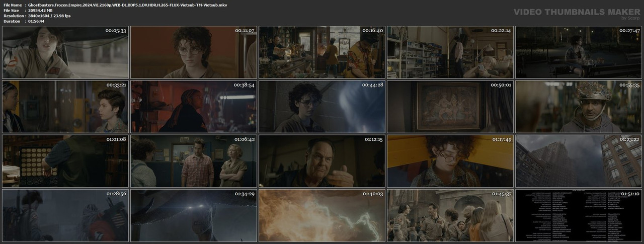Image resolution: width=644 pixels, height=244 pixels.
Task: Select the thumbnail at 01:45:37
Action: (450, 215)
